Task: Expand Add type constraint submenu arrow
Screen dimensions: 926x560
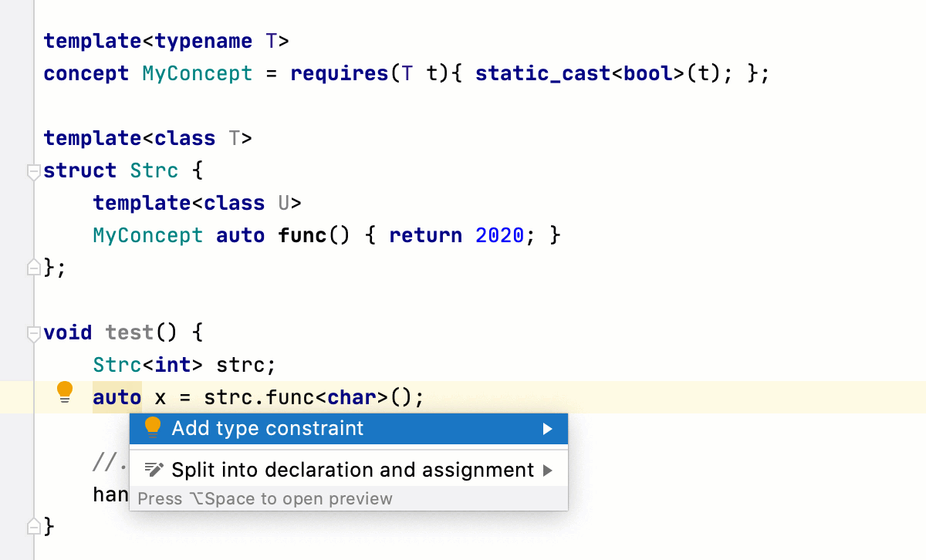Action: click(547, 429)
